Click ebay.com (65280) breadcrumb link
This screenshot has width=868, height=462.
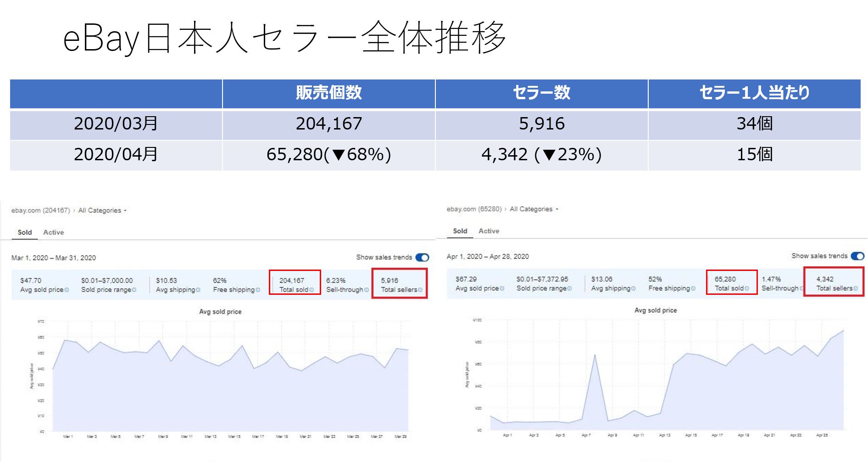(474, 209)
